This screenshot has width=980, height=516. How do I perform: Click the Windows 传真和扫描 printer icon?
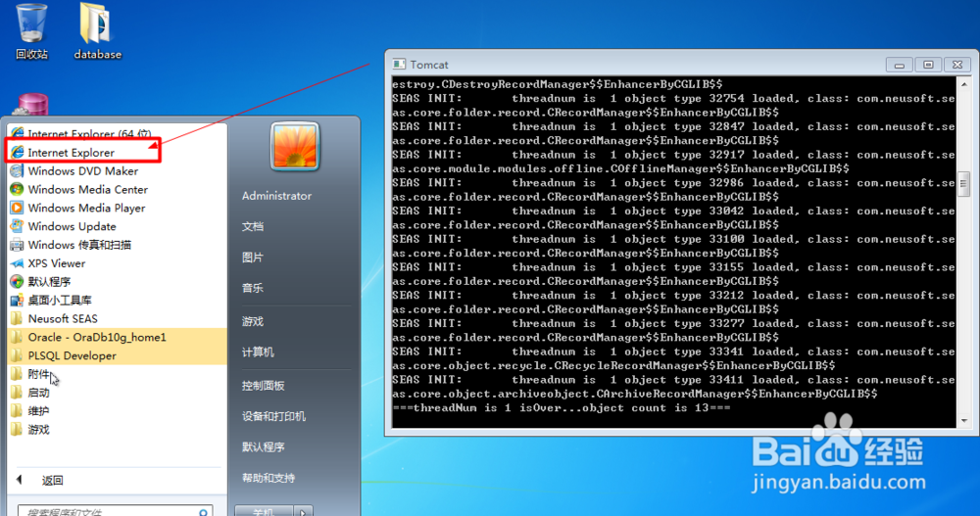pyautogui.click(x=18, y=245)
